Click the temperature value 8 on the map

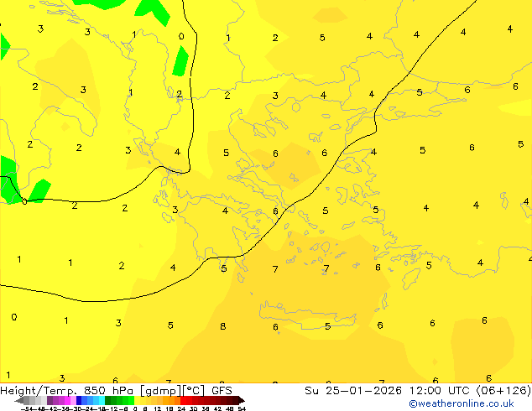[x=222, y=326]
